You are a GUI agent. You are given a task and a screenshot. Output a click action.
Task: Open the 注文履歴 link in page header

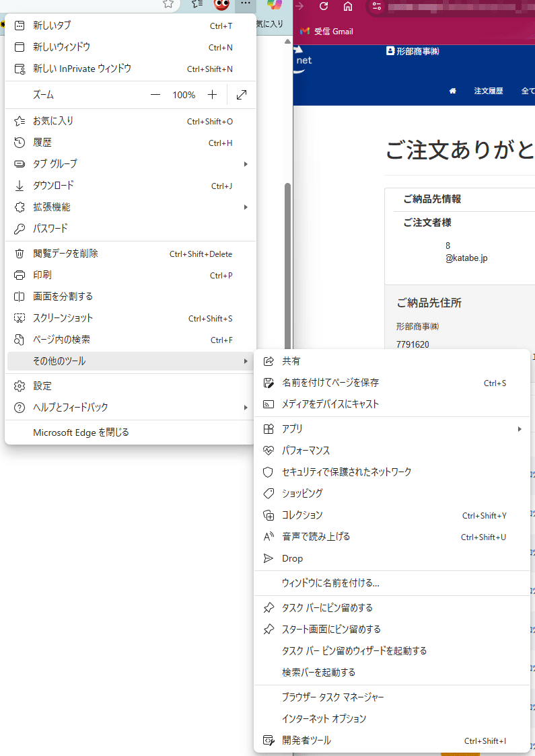click(489, 91)
